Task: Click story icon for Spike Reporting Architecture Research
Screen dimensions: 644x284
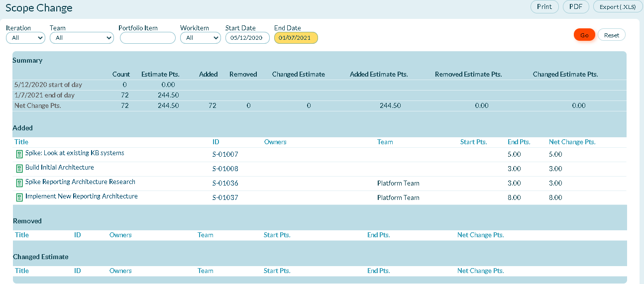Action: [x=19, y=183]
